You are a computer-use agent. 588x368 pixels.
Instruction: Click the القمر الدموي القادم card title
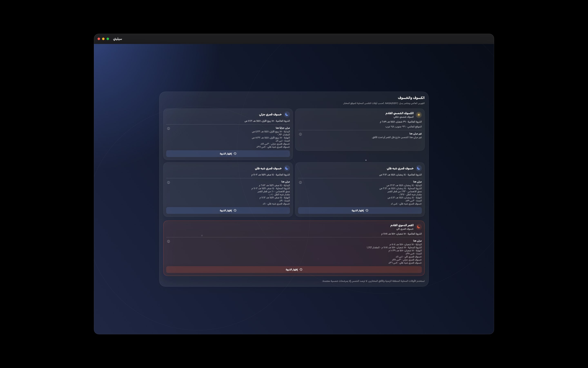(402, 225)
